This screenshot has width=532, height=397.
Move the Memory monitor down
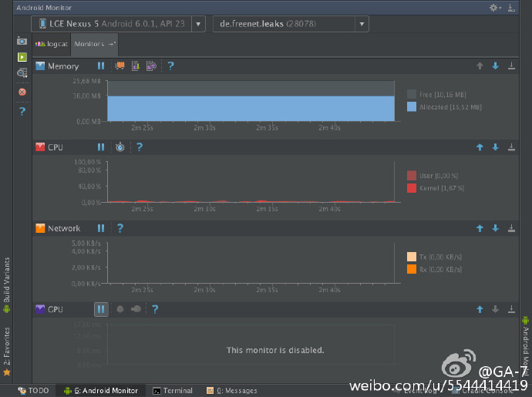495,66
